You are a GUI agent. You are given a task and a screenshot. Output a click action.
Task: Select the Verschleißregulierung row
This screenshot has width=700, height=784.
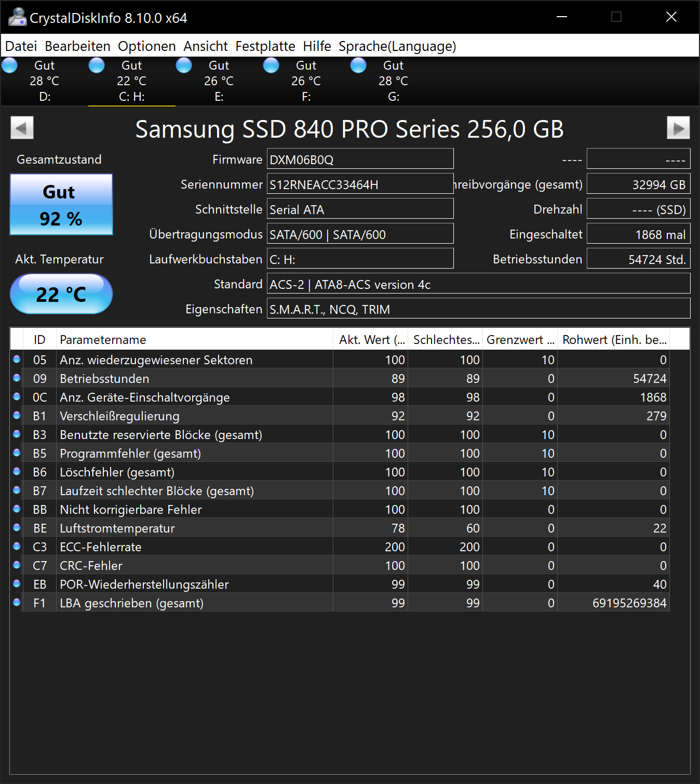tap(340, 416)
